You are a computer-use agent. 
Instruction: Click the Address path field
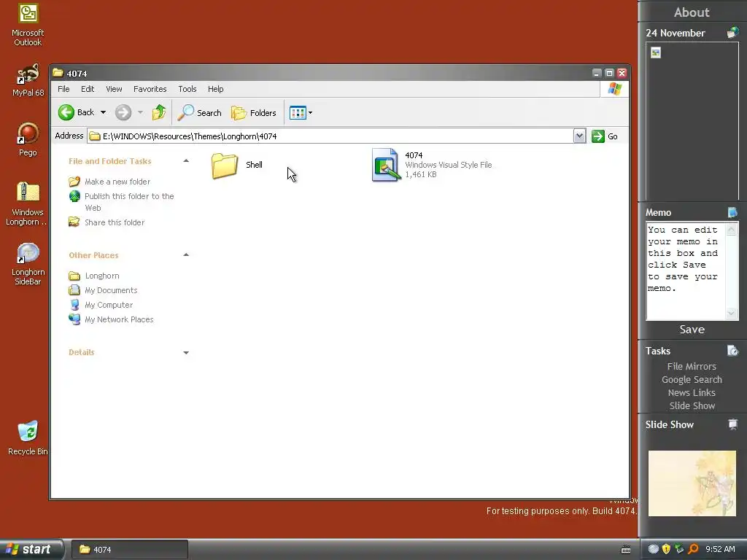click(330, 136)
